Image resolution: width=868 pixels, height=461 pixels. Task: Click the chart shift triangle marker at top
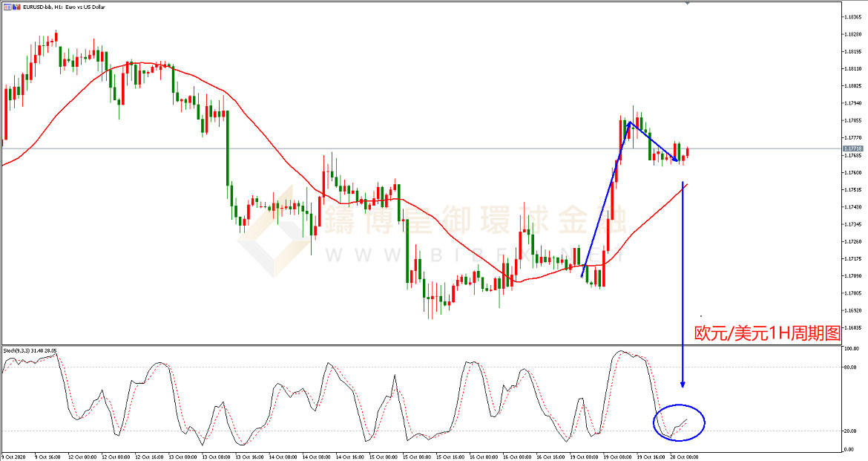tap(686, 4)
